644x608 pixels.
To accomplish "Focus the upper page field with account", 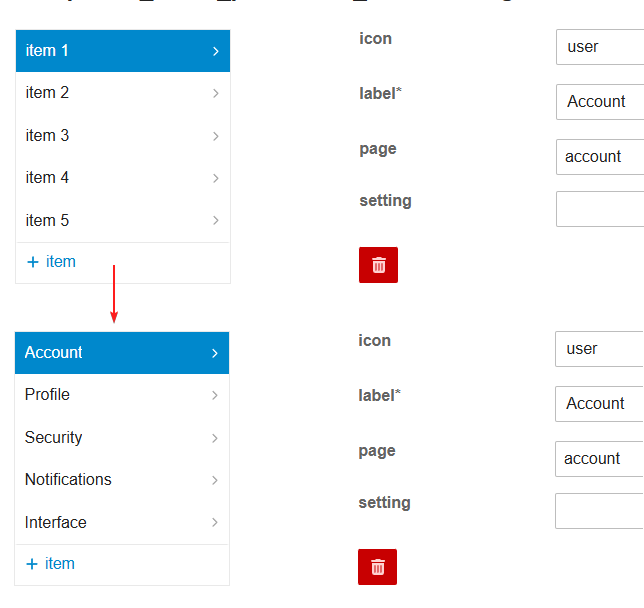I will tap(600, 157).
